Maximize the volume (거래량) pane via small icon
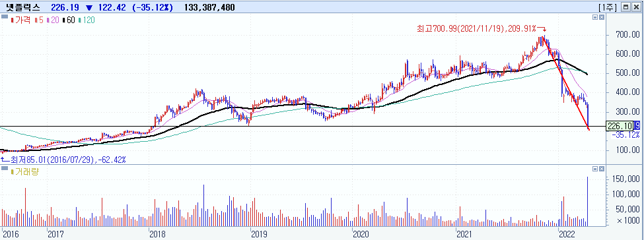The width and height of the screenshot is (644, 240). tap(595, 169)
